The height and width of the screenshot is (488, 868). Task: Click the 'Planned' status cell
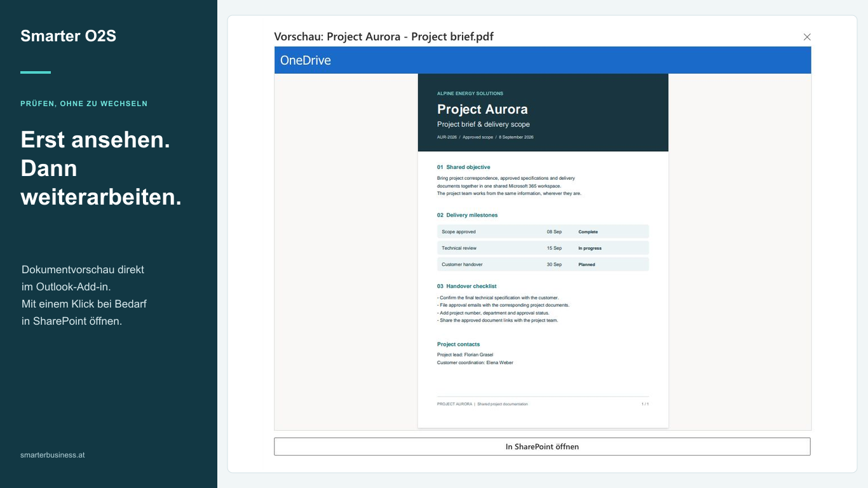click(587, 264)
